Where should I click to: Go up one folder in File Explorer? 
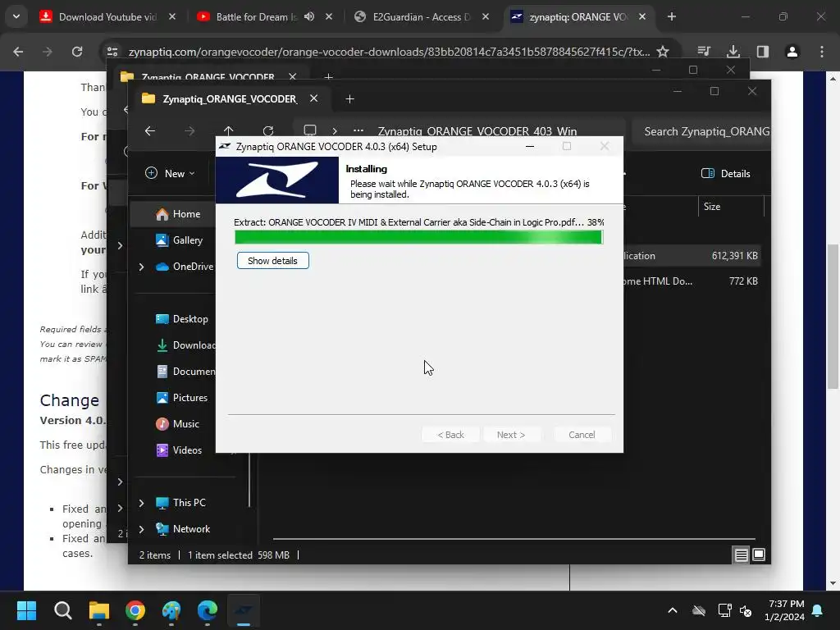228,130
